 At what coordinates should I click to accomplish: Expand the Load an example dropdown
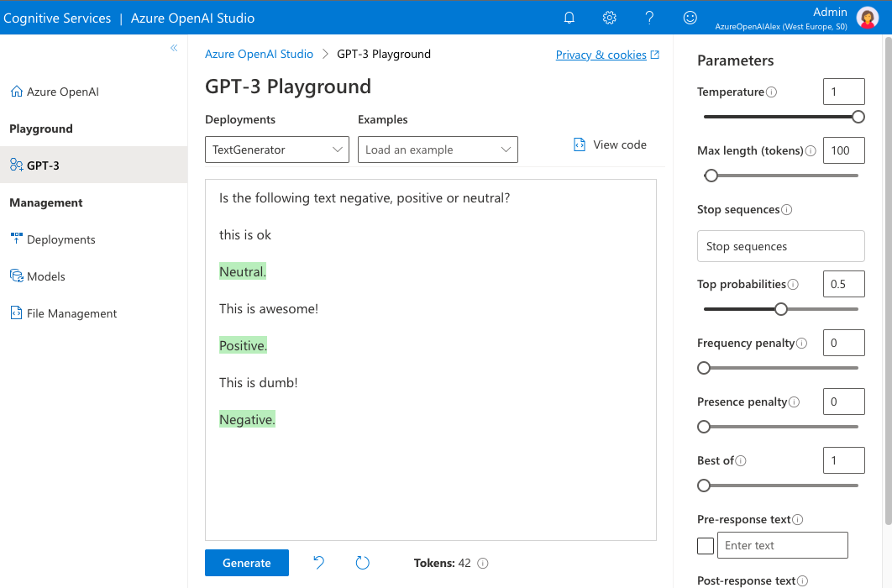tap(438, 150)
